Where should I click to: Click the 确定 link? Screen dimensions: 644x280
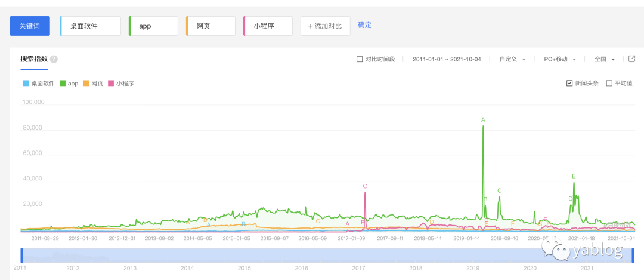coord(364,25)
